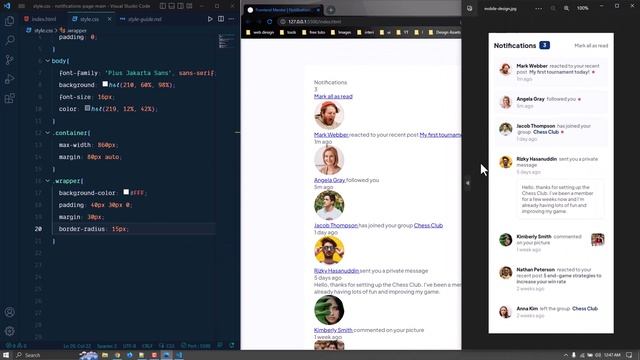The image size is (640, 360).
Task: Click the Mark all as read link in the browser
Action: click(x=333, y=96)
